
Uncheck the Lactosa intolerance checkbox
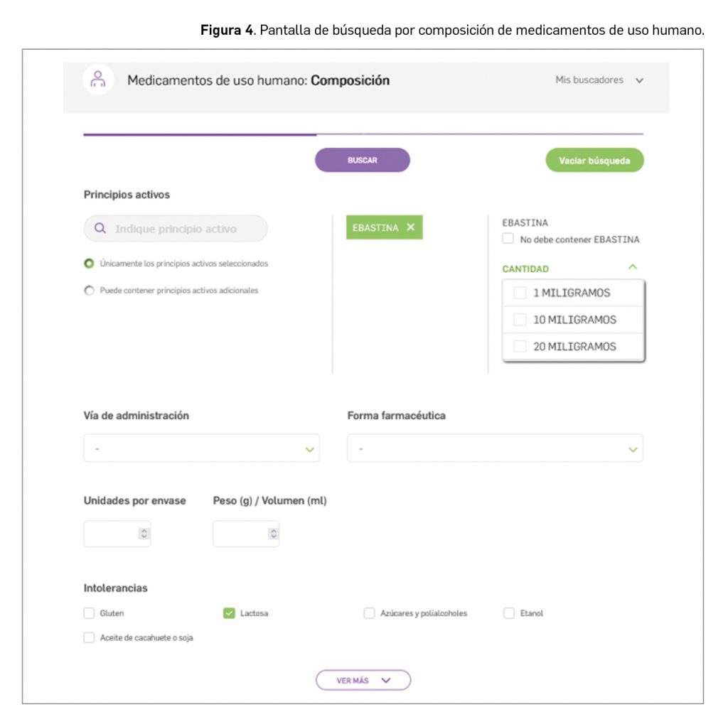(x=229, y=613)
